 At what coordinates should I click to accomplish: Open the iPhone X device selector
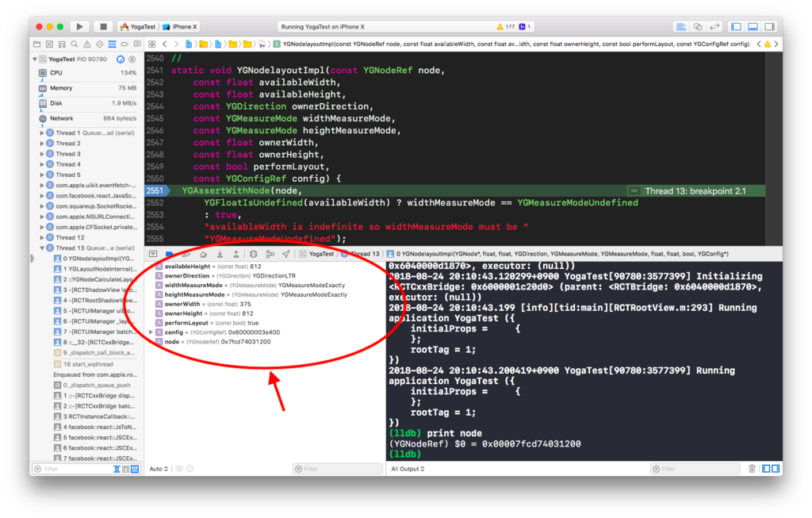click(180, 26)
